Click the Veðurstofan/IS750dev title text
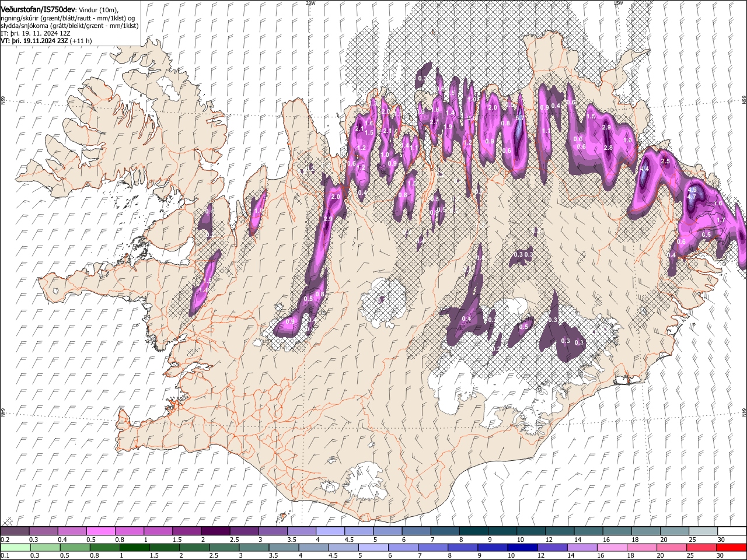747x560 pixels. tap(38, 9)
